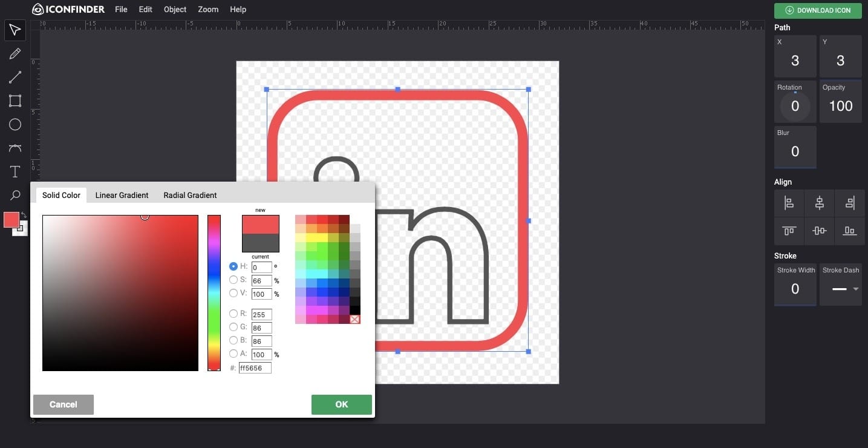
Task: Confirm color with the OK button
Action: click(x=342, y=404)
